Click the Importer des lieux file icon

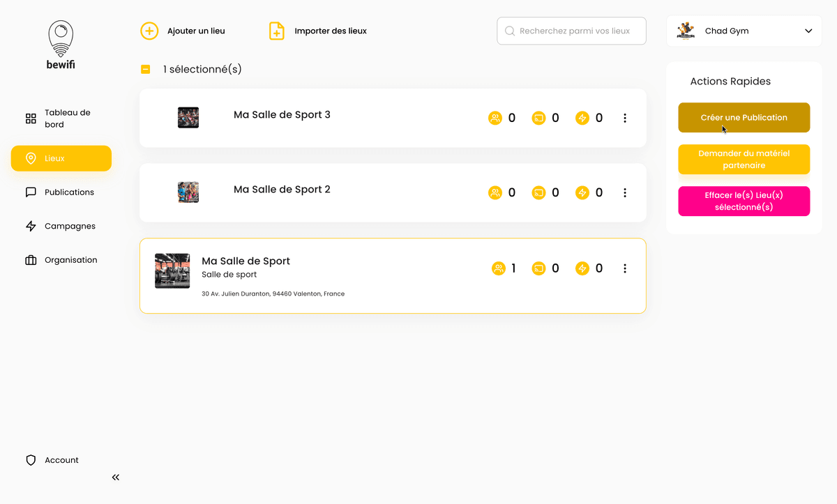pos(277,31)
